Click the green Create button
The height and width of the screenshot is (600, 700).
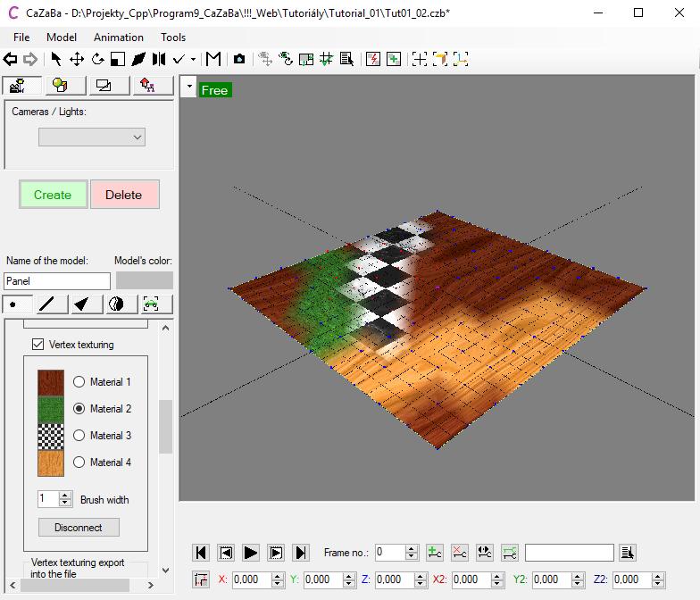(53, 195)
